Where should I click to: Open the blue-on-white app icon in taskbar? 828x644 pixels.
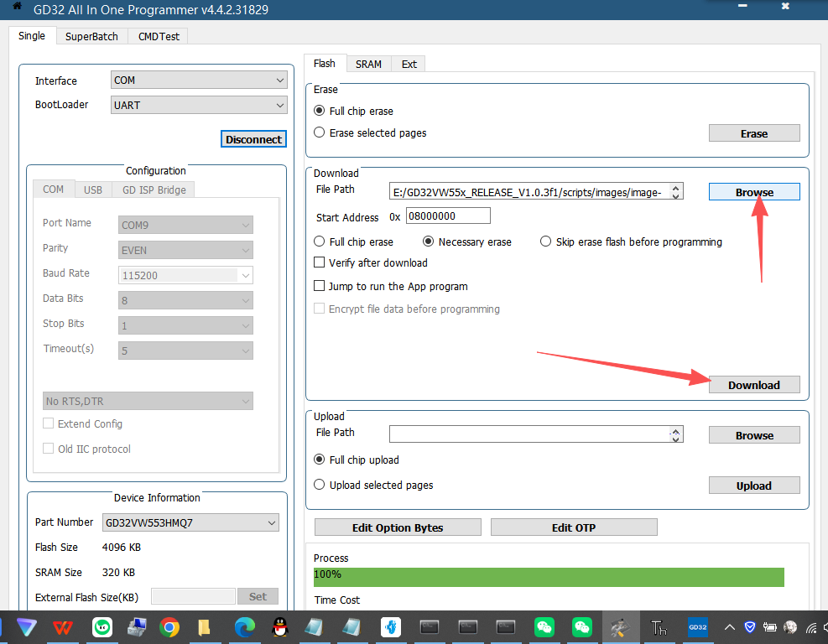391,627
